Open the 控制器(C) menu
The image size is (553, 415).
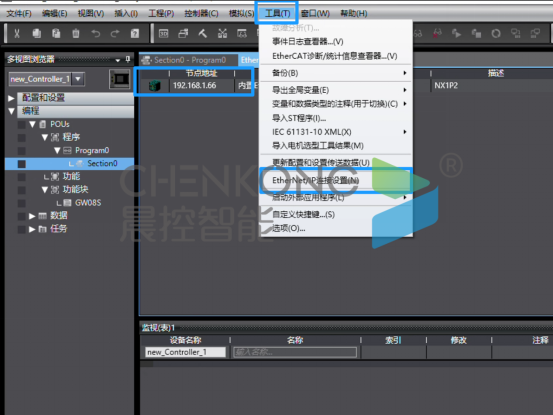pyautogui.click(x=201, y=13)
